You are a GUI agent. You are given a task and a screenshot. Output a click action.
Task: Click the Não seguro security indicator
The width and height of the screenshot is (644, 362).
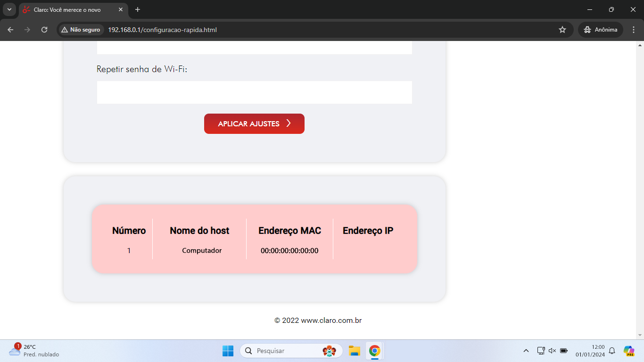pos(81,30)
